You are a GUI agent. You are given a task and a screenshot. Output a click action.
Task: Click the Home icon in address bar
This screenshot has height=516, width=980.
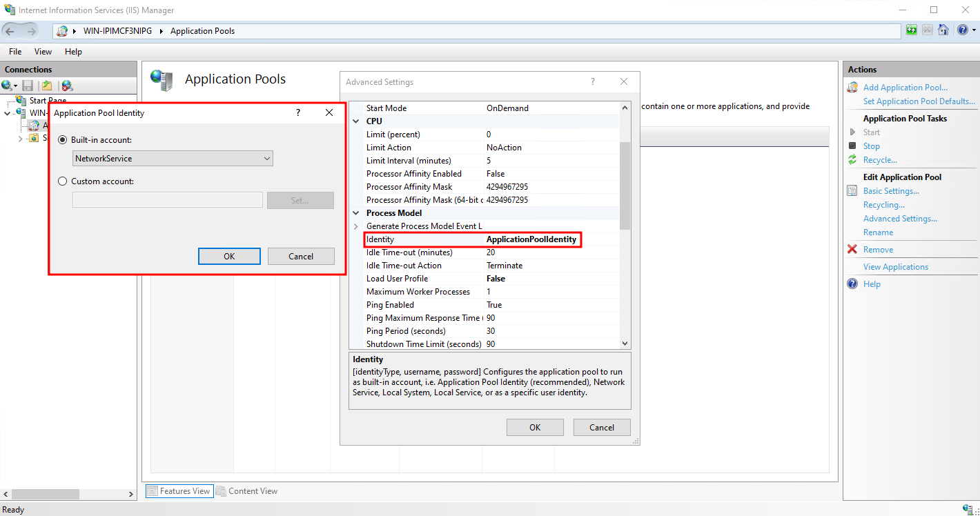(942, 30)
